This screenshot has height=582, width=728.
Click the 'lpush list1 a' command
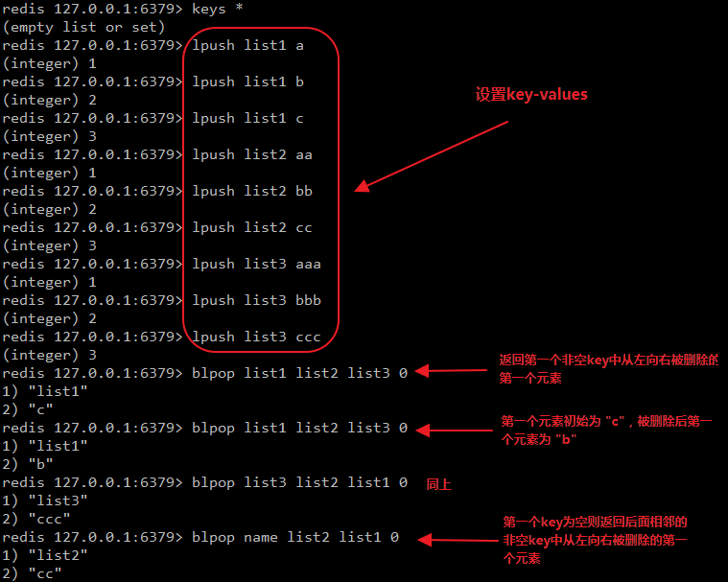[x=247, y=45]
